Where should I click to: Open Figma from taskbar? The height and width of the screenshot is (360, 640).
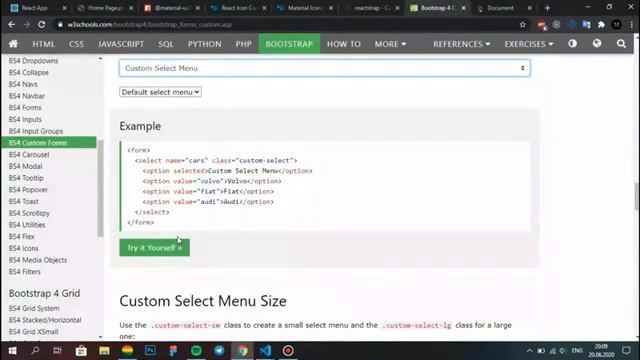click(173, 351)
